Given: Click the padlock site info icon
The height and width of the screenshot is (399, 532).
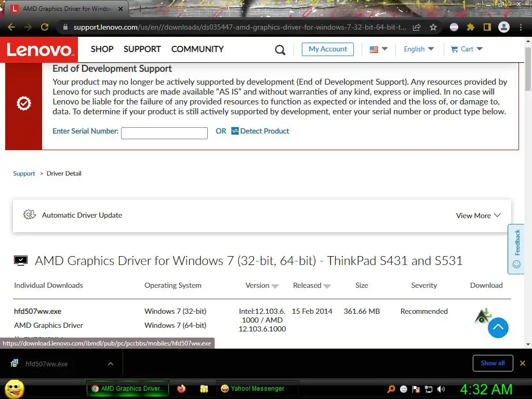Looking at the screenshot, I should pos(65,27).
